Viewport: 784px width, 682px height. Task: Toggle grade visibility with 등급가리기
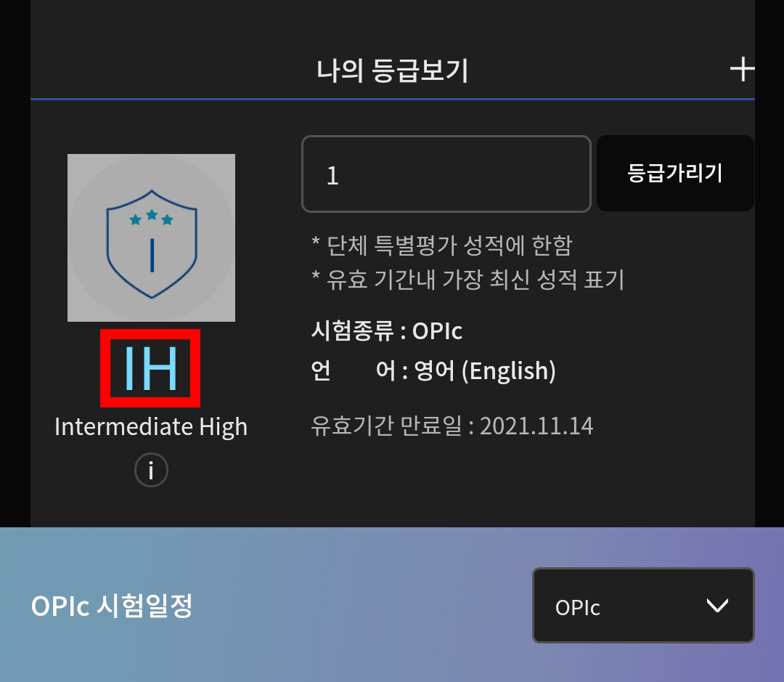(x=675, y=174)
